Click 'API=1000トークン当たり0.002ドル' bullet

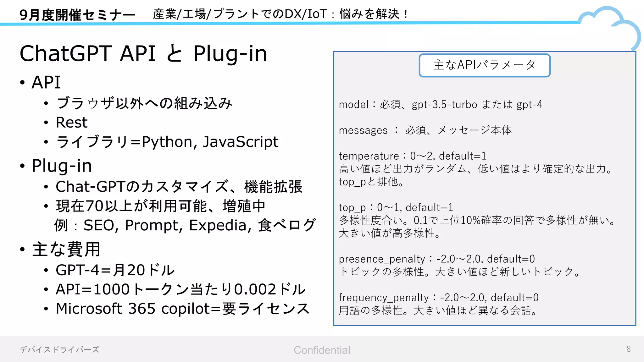pos(180,289)
